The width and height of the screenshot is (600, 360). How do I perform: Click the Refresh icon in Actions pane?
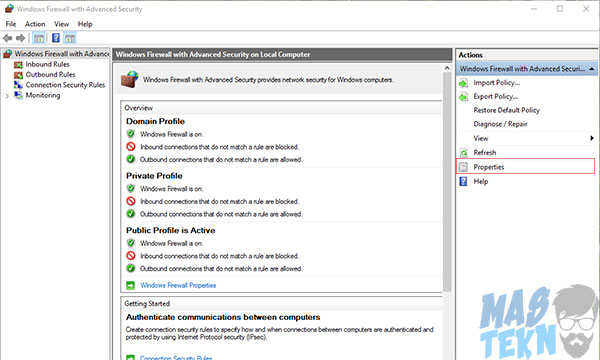[463, 153]
